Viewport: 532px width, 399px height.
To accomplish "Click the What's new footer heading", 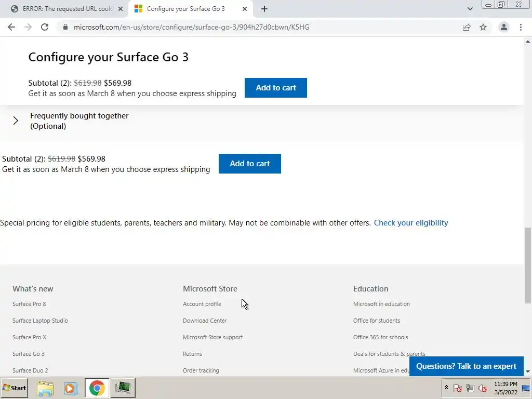I will point(33,289).
